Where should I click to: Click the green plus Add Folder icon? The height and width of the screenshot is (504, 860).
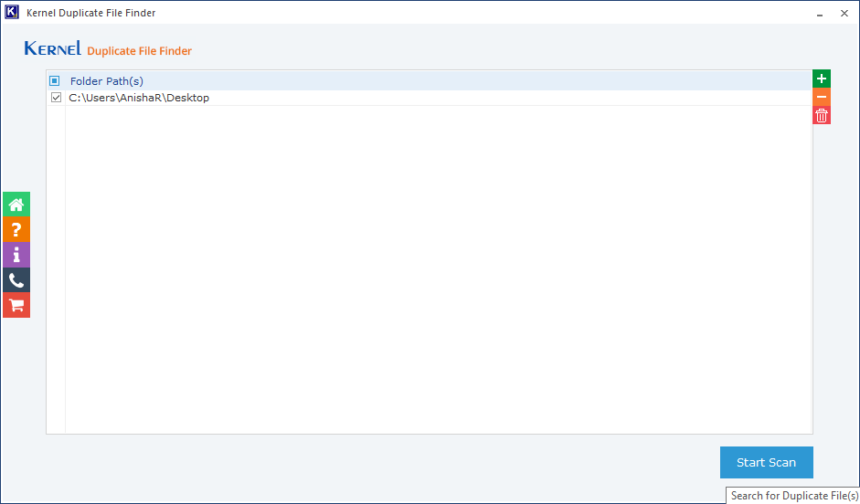click(x=821, y=79)
